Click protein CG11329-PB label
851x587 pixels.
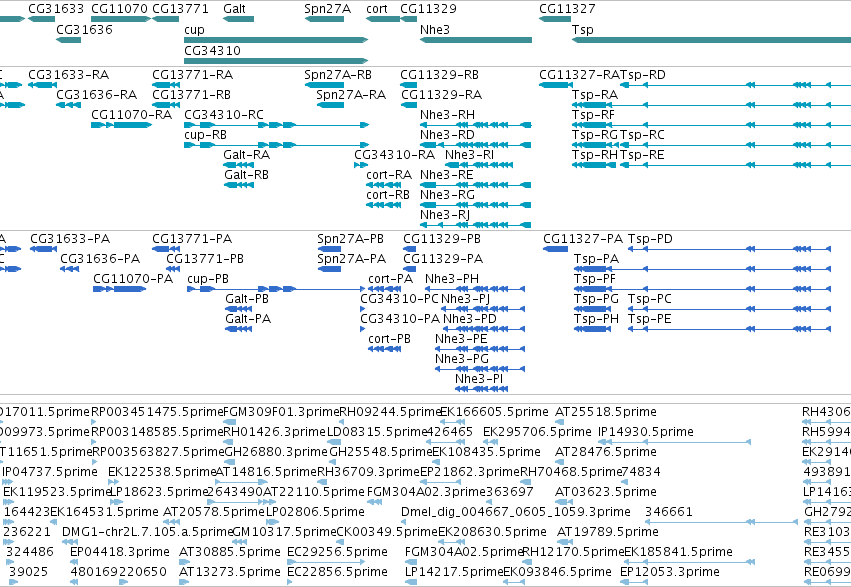pos(442,239)
